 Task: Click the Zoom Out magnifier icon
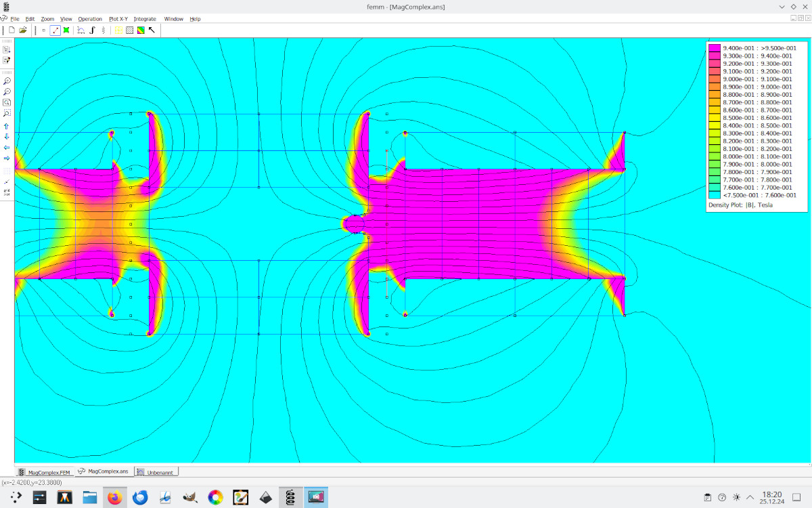click(7, 91)
